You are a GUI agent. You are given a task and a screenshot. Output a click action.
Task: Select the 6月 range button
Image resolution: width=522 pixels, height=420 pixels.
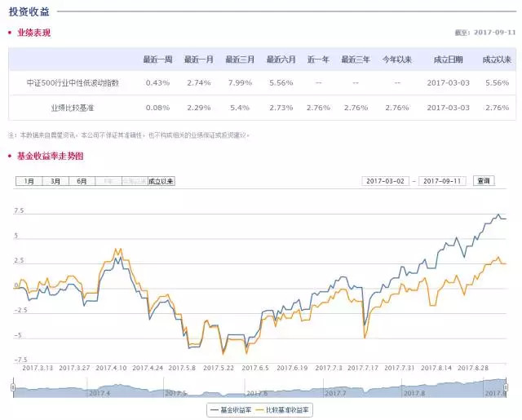(82, 181)
